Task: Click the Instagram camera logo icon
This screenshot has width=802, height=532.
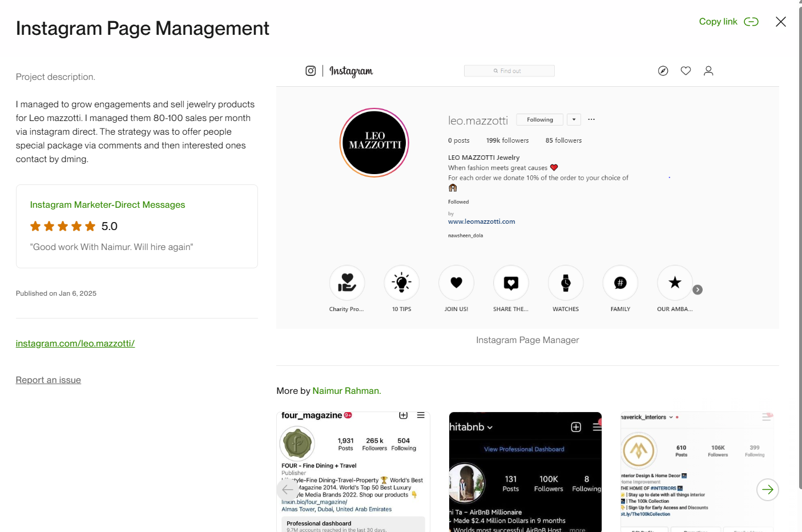Action: pyautogui.click(x=311, y=71)
